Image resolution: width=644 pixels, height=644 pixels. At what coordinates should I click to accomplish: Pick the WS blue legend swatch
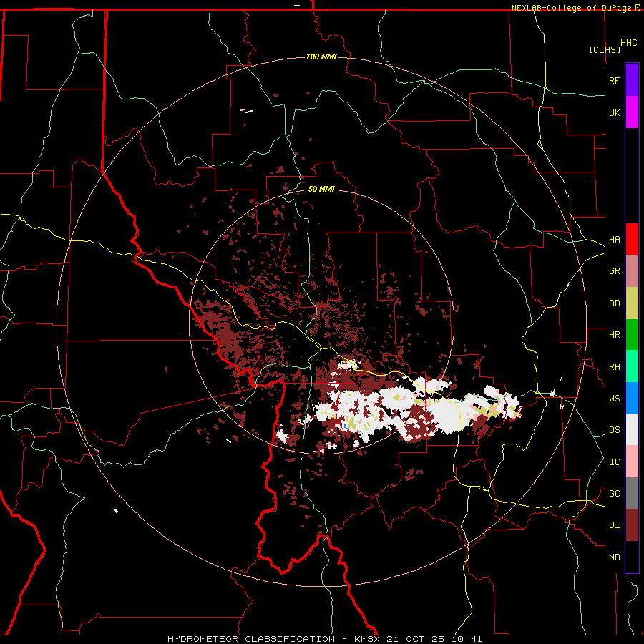click(x=632, y=398)
